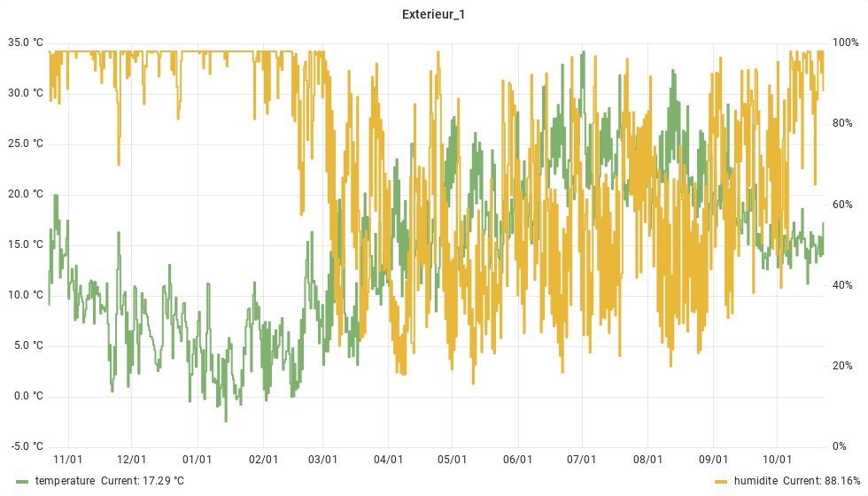Click the humidite Current 88.16% value
This screenshot has width=868, height=496.
click(x=823, y=481)
